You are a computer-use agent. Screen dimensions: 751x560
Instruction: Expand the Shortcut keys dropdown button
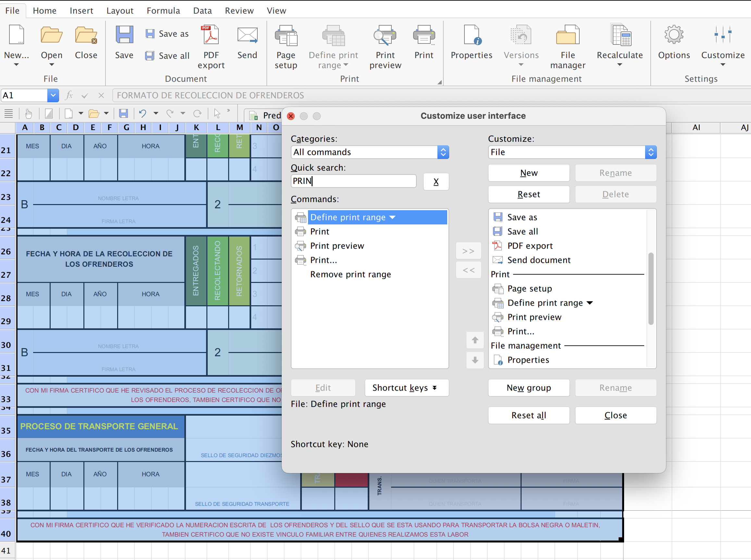coord(406,387)
